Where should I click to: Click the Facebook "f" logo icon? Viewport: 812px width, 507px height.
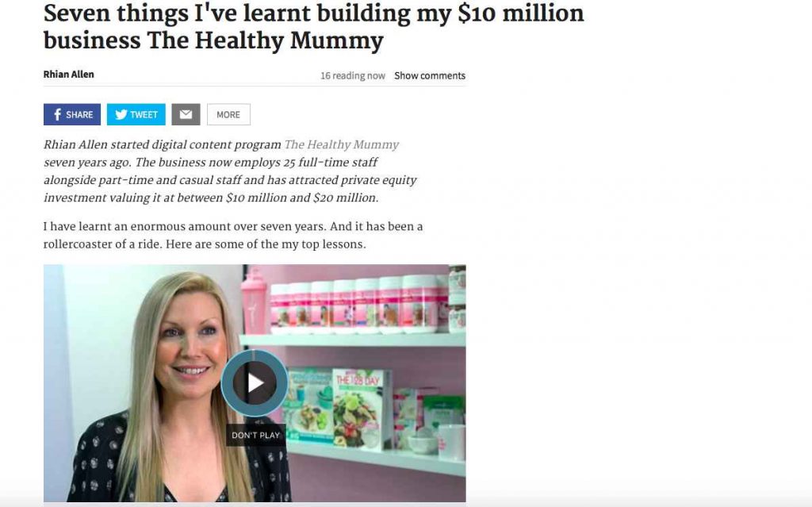click(57, 114)
